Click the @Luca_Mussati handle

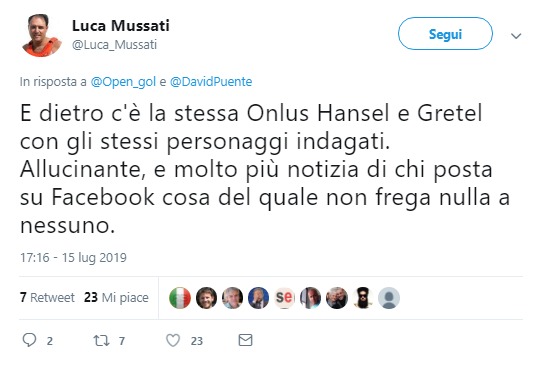[114, 44]
